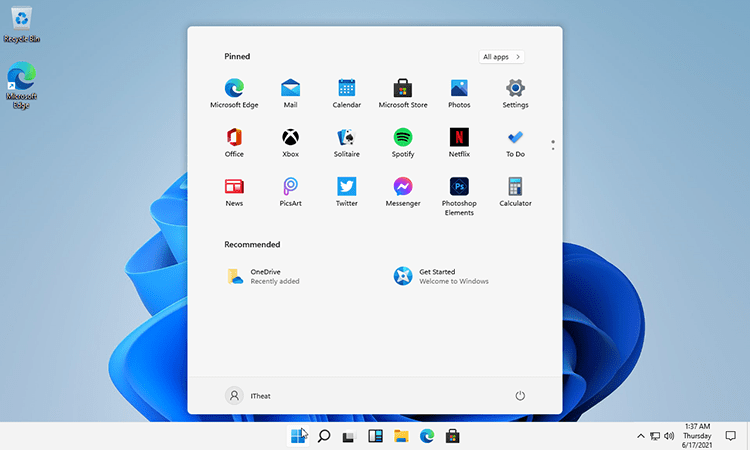Expand the All apps list
The image size is (750, 450).
point(502,57)
